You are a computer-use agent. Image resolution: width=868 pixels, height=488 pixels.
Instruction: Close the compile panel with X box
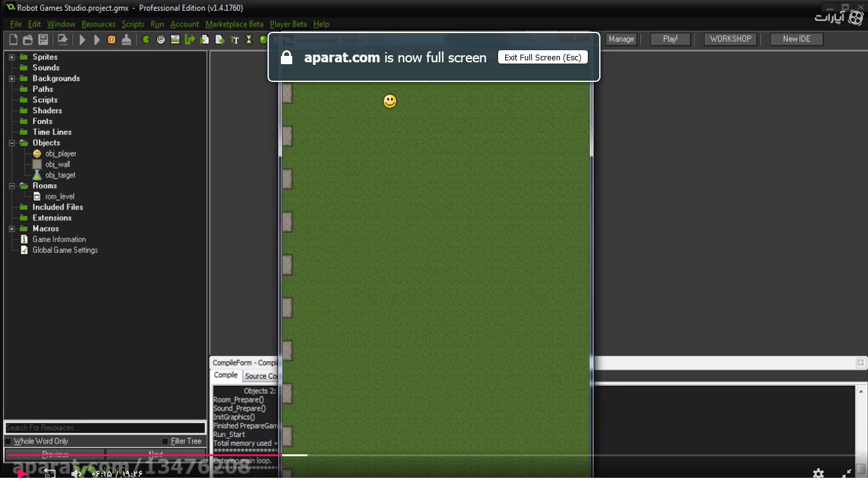pos(860,363)
